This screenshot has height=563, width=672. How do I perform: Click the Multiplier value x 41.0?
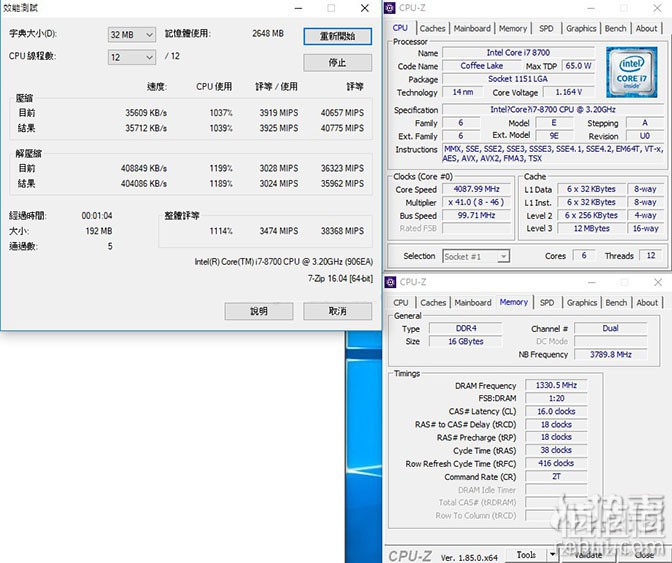coord(476,202)
